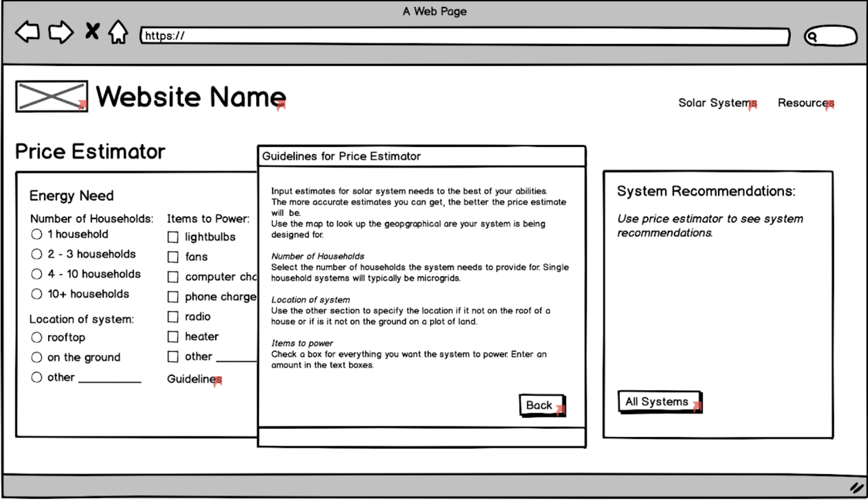Screen dimensions: 868x501
Task: Click the Guidelines for Price Estimator title
Action: click(x=341, y=156)
